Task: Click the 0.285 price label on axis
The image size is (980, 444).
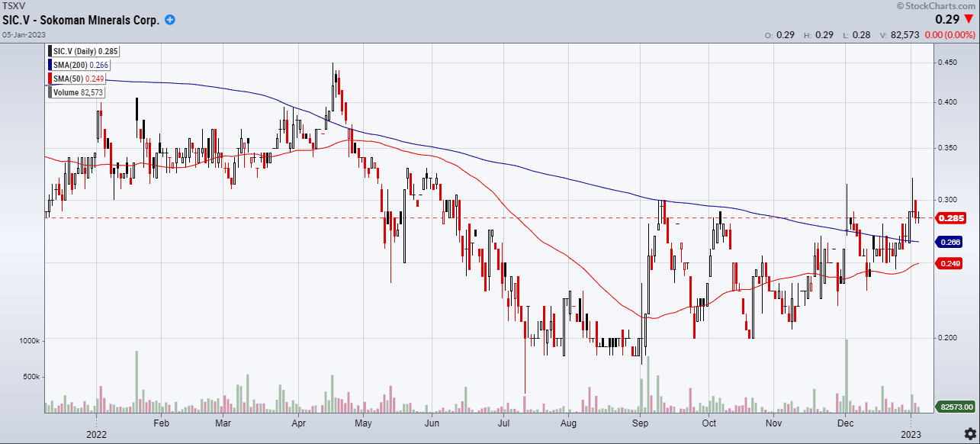Action: coord(950,217)
